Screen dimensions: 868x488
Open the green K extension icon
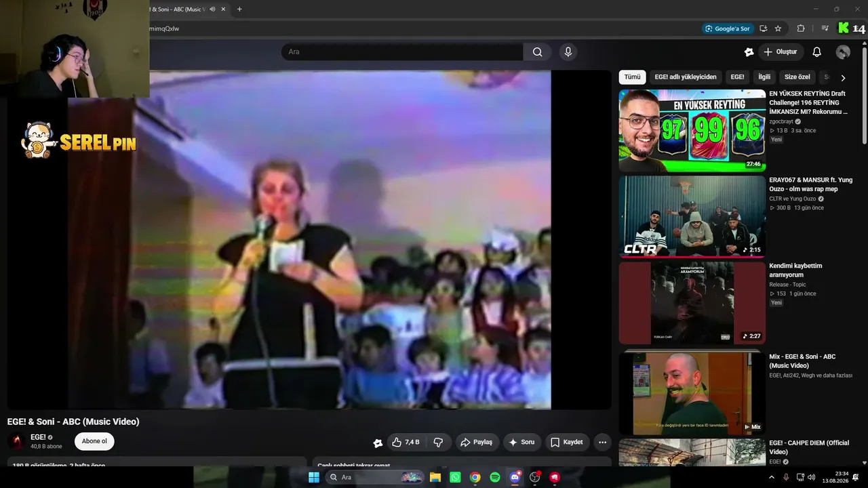[x=844, y=28]
